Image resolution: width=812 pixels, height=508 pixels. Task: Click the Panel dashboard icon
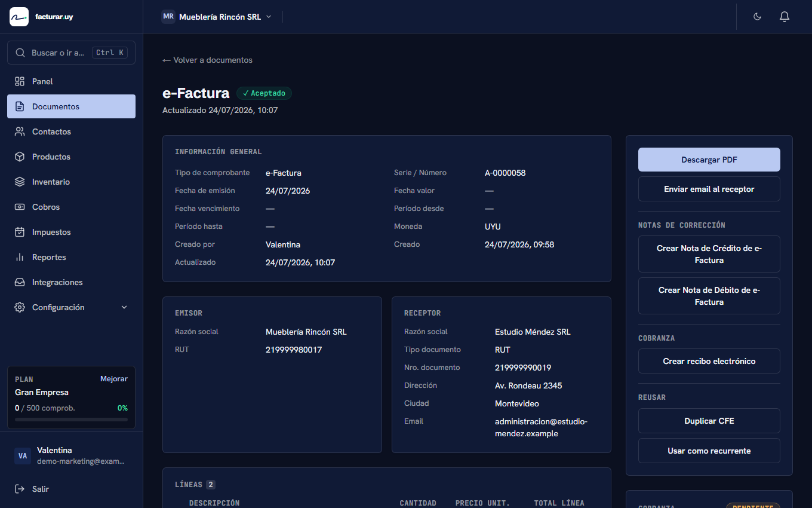tap(20, 81)
